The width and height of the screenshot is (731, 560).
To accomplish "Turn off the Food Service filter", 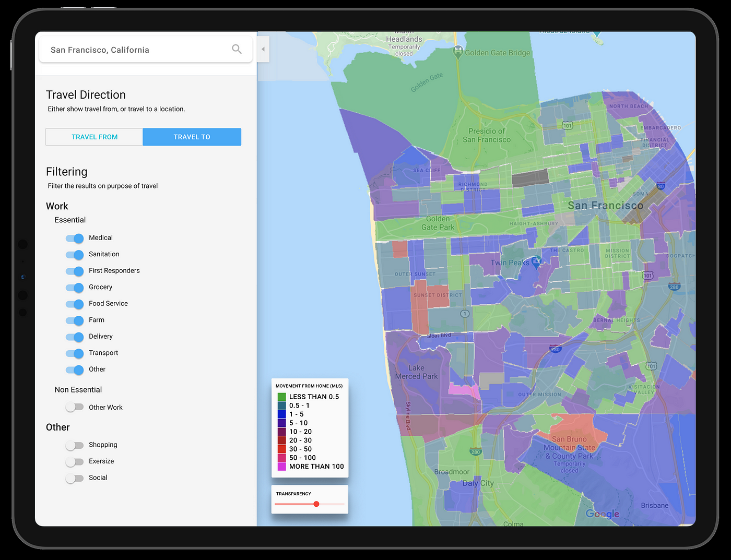I will [x=75, y=304].
